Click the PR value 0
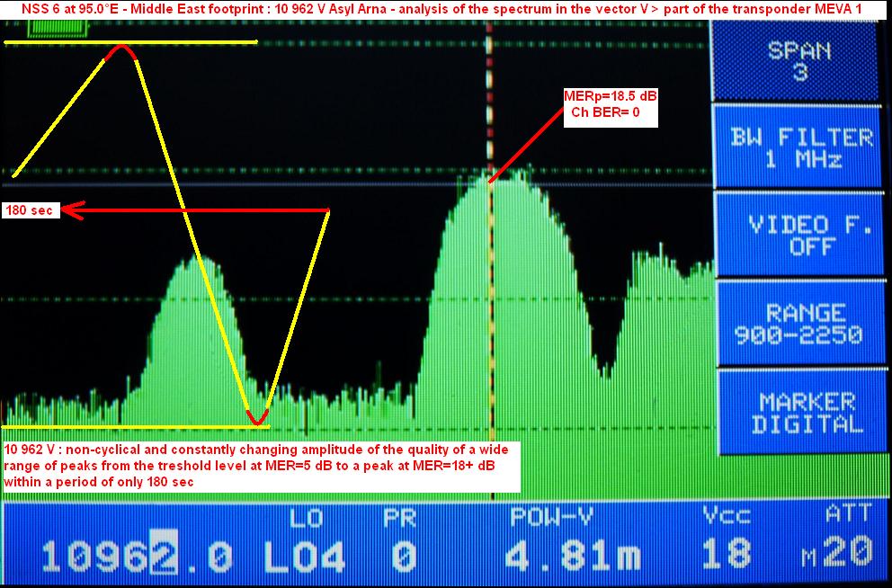This screenshot has height=588, width=892. click(x=400, y=557)
